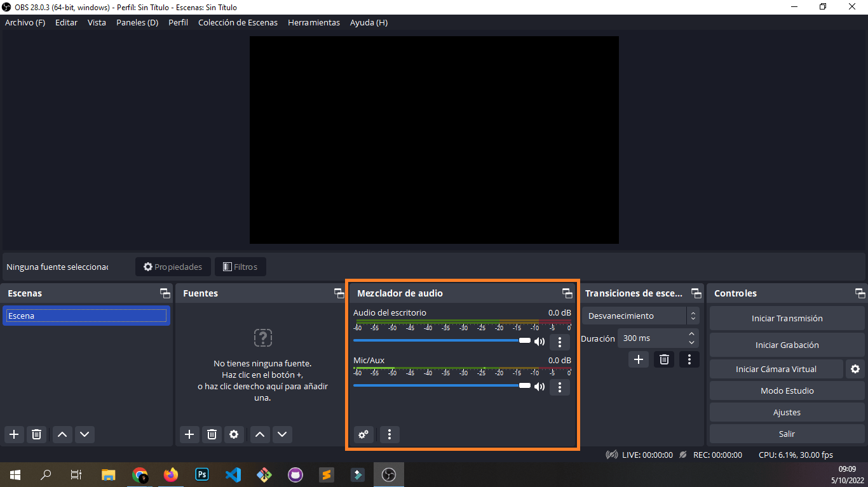Add a new scene with the plus icon
868x487 pixels.
14,434
